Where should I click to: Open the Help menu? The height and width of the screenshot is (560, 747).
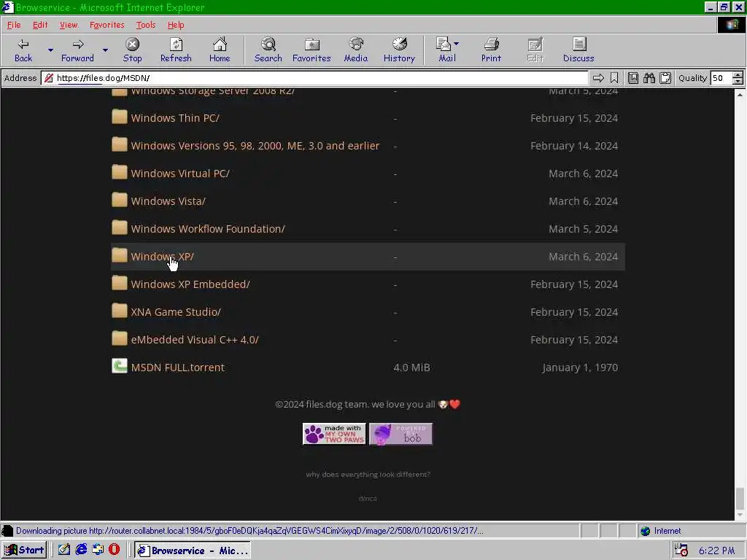point(176,25)
